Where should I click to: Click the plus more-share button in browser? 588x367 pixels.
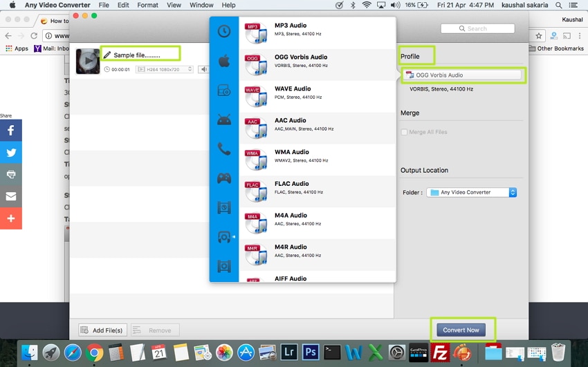11,218
